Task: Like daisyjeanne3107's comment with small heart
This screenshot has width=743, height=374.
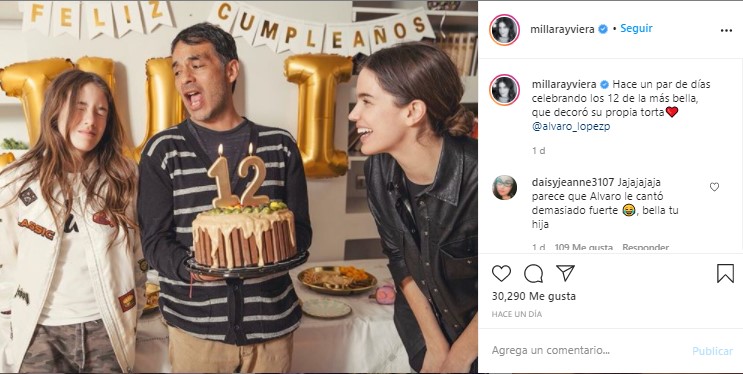Action: [x=714, y=187]
